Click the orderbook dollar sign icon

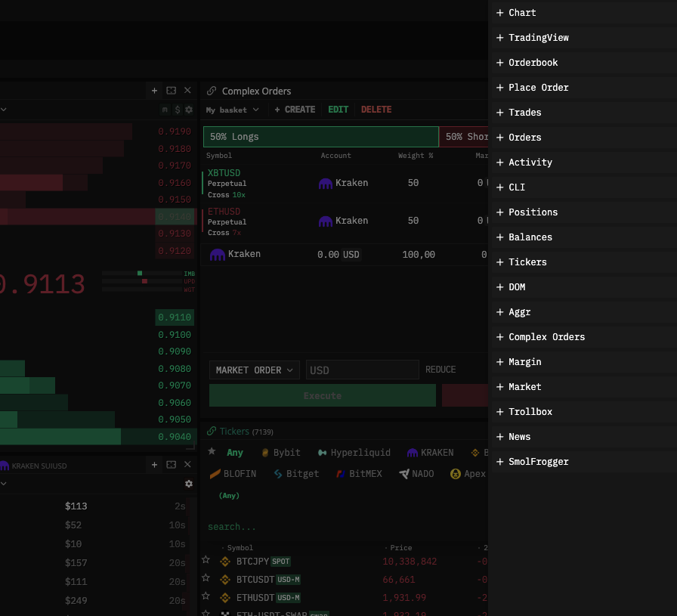pos(178,110)
